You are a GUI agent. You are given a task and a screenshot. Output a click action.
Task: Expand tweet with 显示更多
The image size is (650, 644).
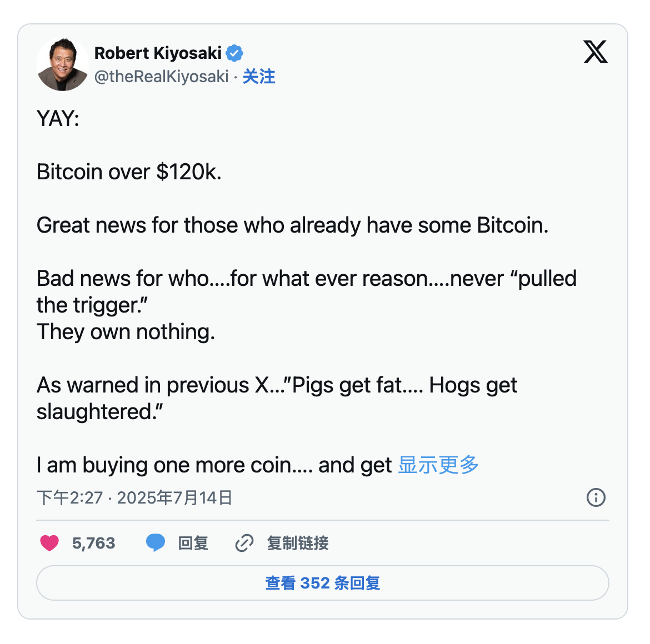(438, 465)
